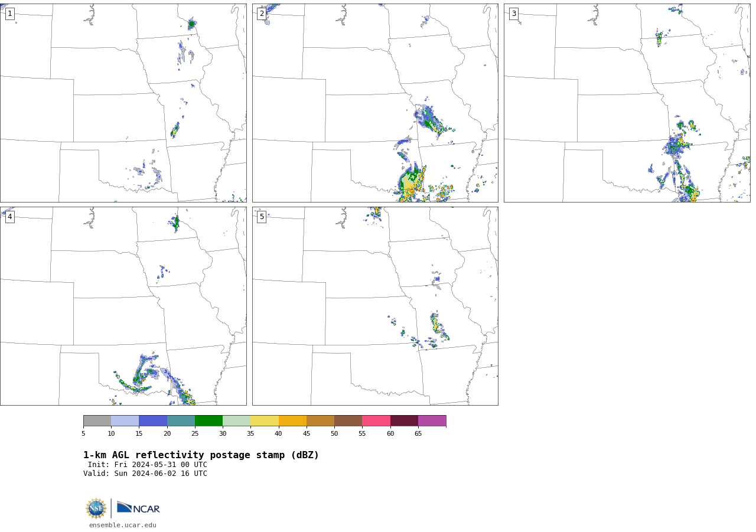Click the panel number 5 label
756x532 pixels.
(262, 217)
